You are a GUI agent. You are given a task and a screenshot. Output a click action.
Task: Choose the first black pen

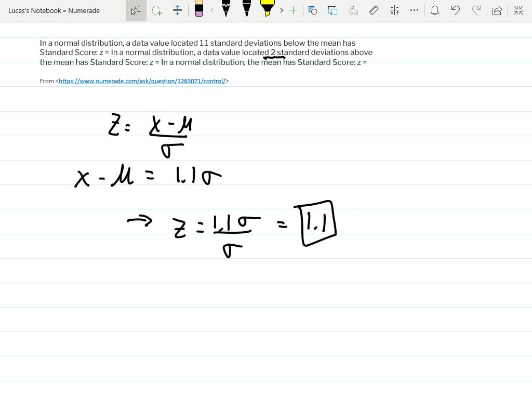pyautogui.click(x=226, y=9)
